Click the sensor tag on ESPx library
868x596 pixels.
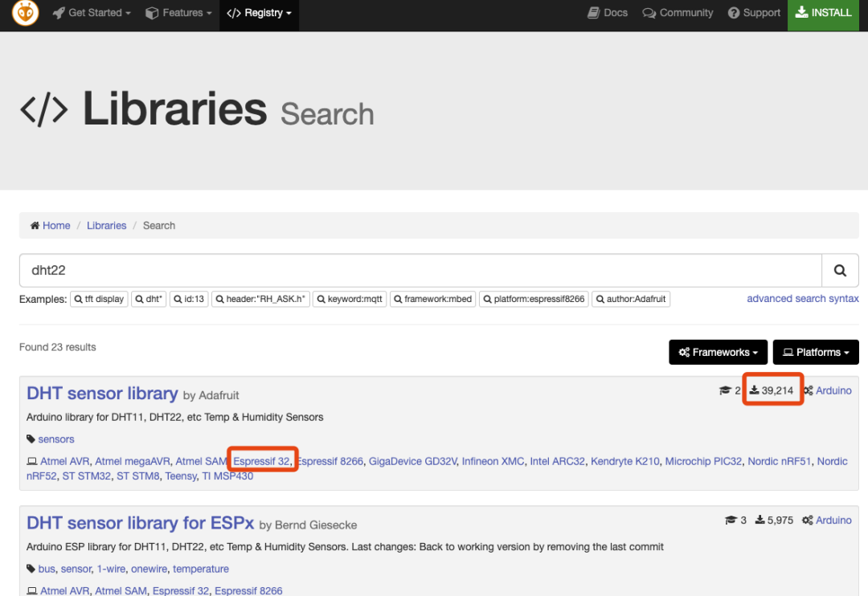76,569
